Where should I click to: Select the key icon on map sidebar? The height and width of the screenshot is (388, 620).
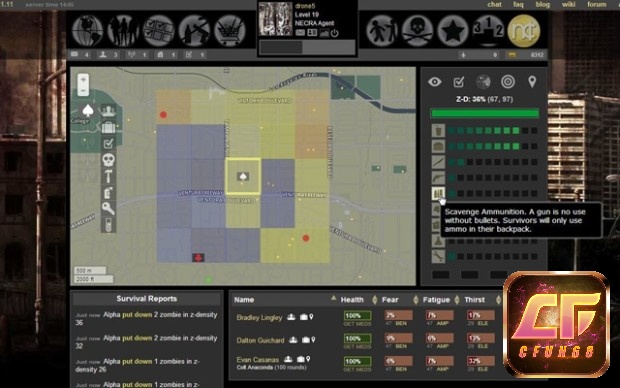[x=108, y=208]
